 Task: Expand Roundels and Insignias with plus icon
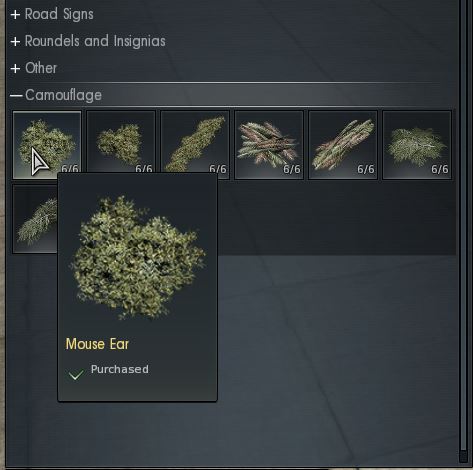click(x=15, y=42)
